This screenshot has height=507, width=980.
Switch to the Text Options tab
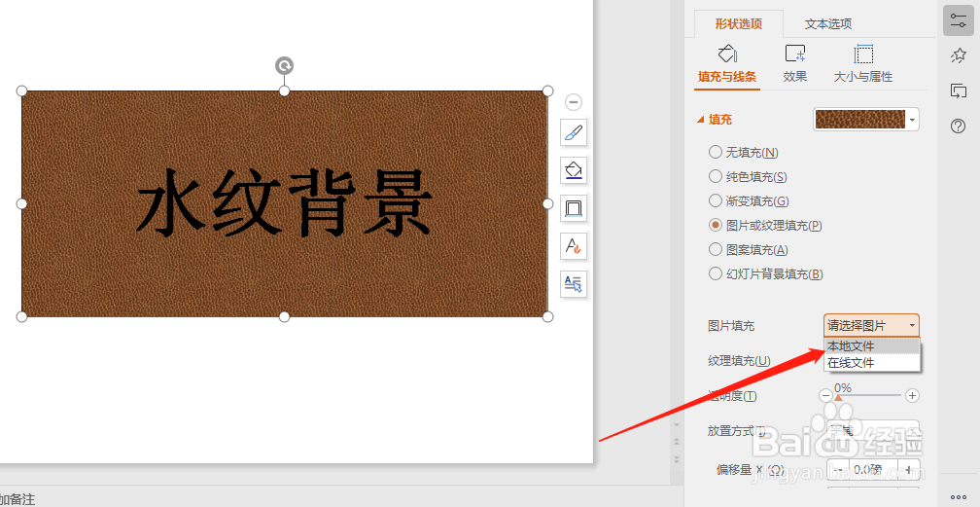[828, 23]
